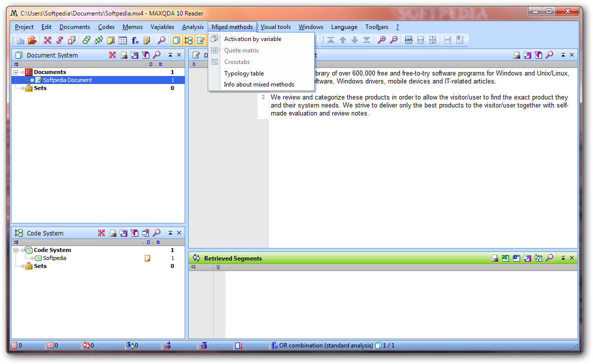Image resolution: width=593 pixels, height=364 pixels.
Task: Click the jump to top arrow icon
Action: [331, 40]
